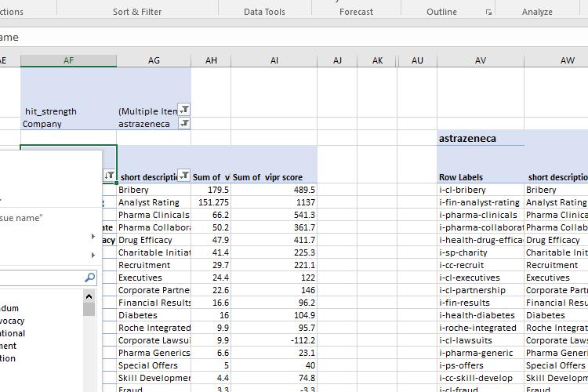Click the magnifier icon in the filter search box
588x392 pixels.
pyautogui.click(x=90, y=278)
